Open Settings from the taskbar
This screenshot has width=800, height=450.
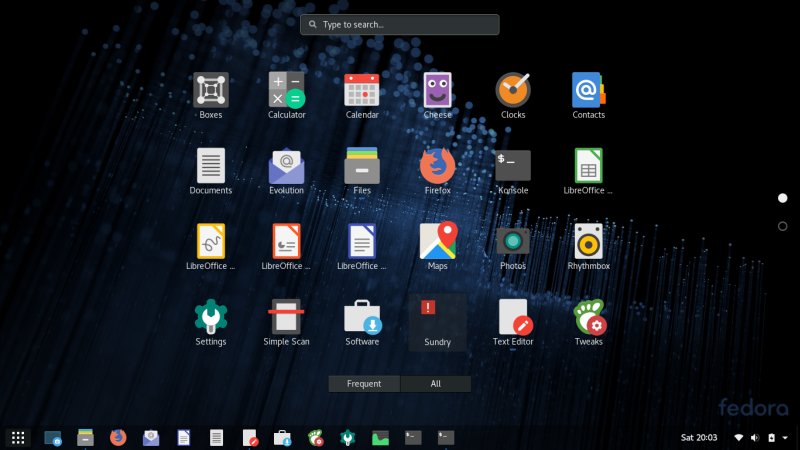tap(347, 438)
